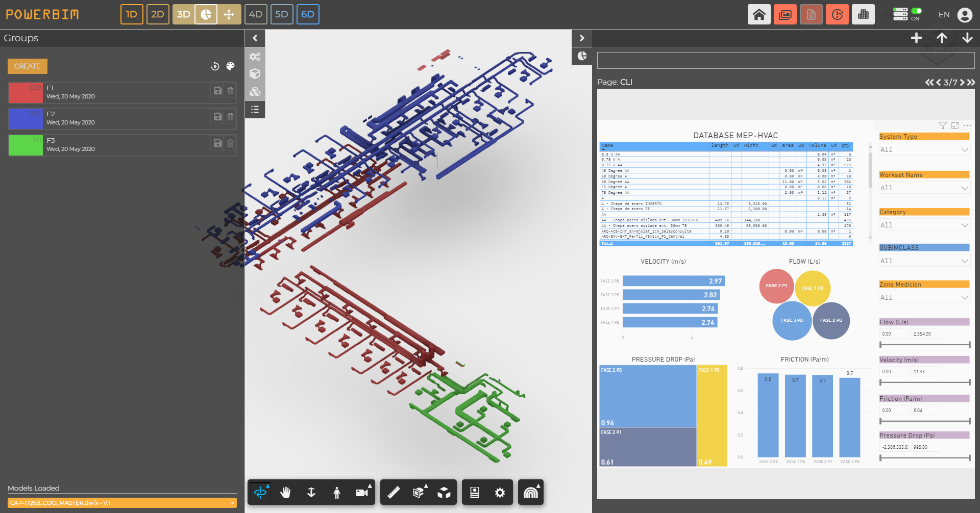
Task: Select the orbit navigation tool
Action: click(x=262, y=492)
